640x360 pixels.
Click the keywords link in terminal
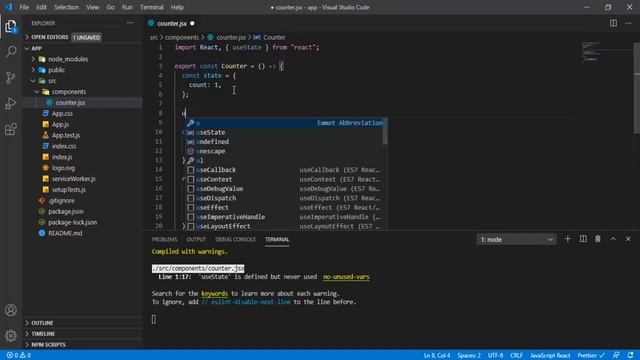tap(214, 293)
